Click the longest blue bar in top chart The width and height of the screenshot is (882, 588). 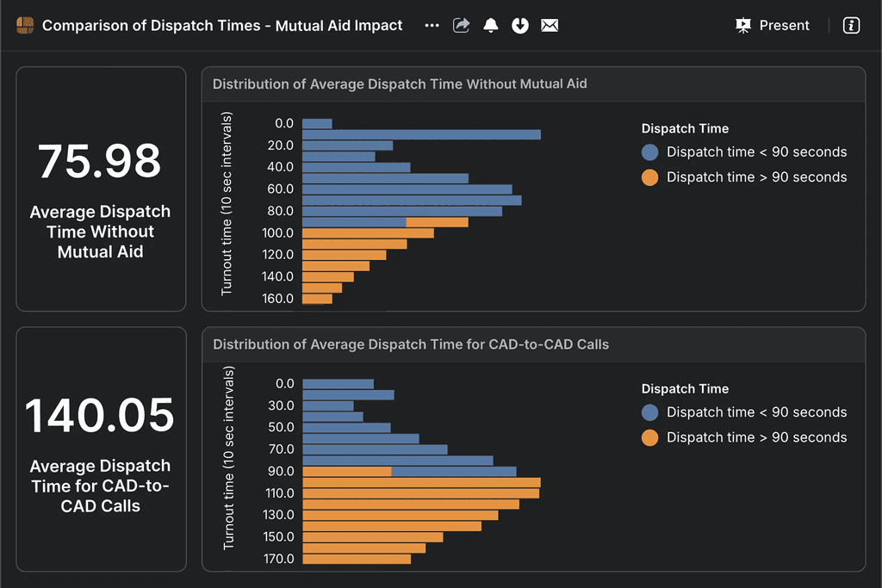(x=421, y=134)
